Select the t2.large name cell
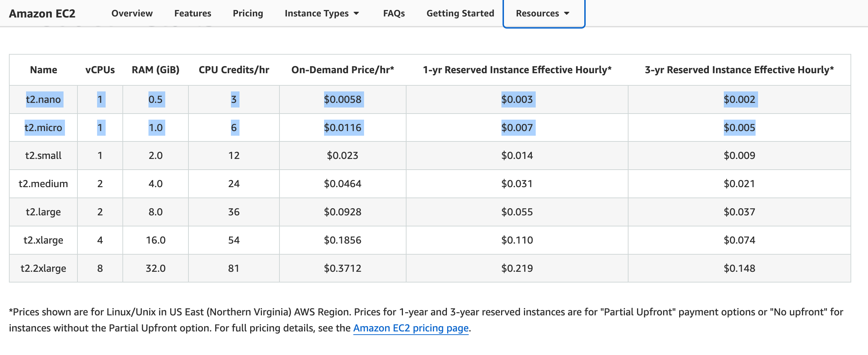Screen dimensions: 868x355 point(43,212)
